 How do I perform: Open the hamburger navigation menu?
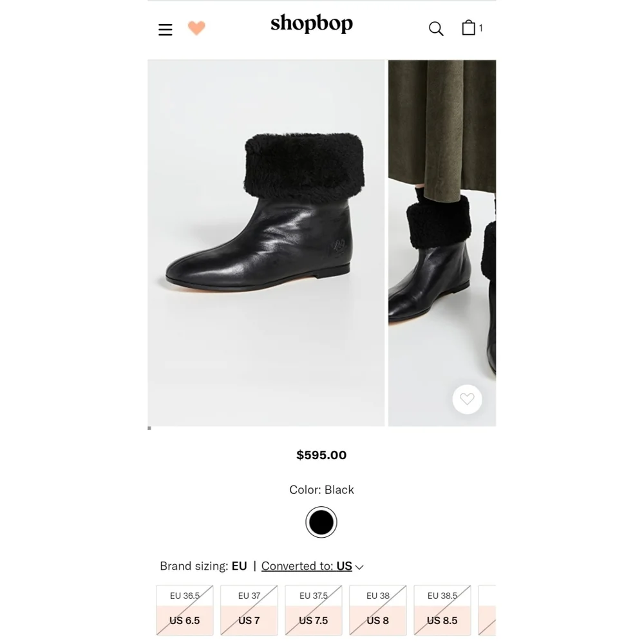[165, 29]
